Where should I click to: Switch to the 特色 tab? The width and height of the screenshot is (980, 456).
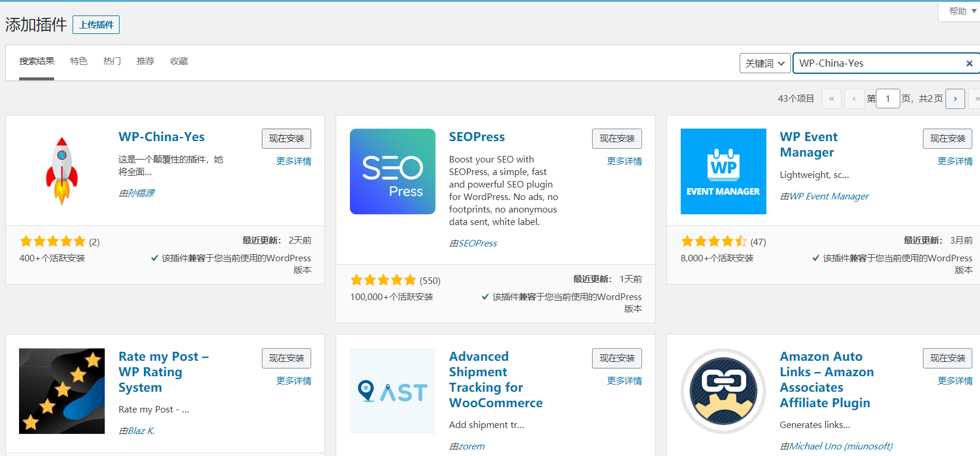[79, 61]
